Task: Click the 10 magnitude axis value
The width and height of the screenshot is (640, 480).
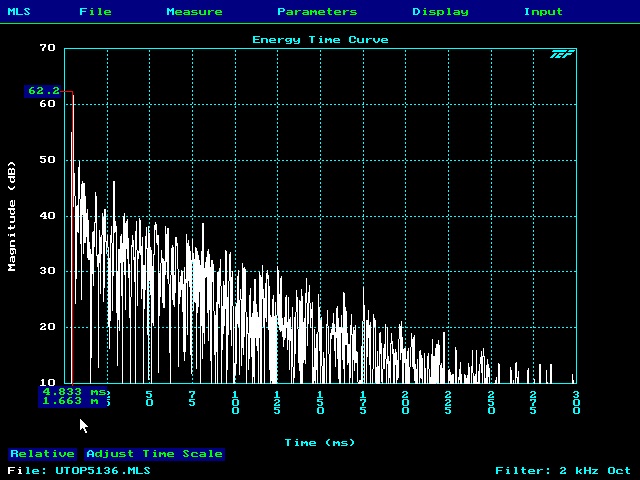Action: (47, 382)
